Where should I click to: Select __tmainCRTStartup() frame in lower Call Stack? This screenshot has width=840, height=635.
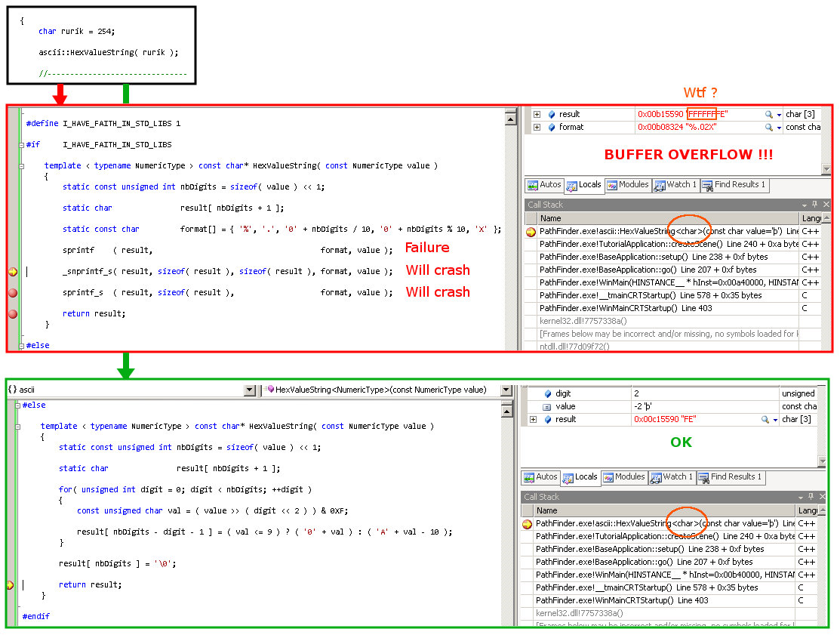pos(664,588)
